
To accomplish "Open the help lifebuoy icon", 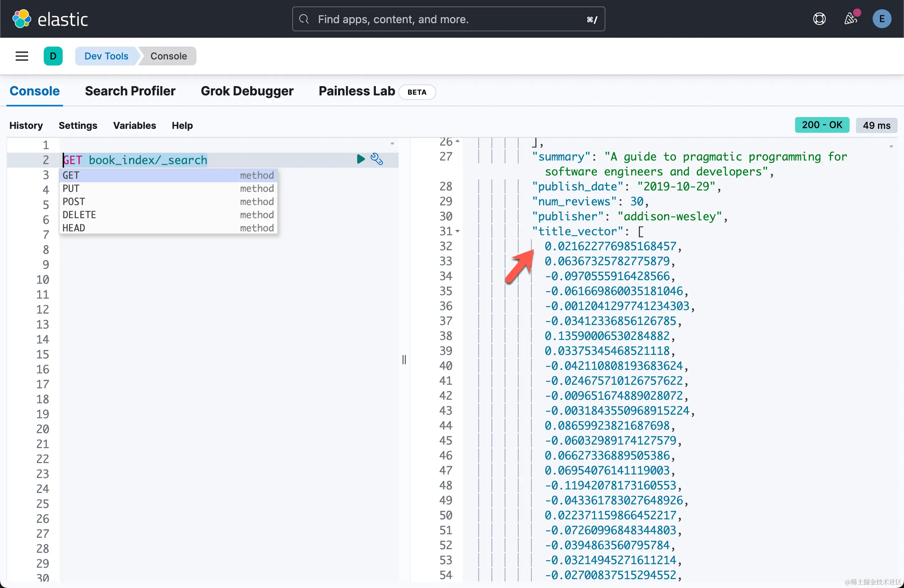I will [x=819, y=19].
